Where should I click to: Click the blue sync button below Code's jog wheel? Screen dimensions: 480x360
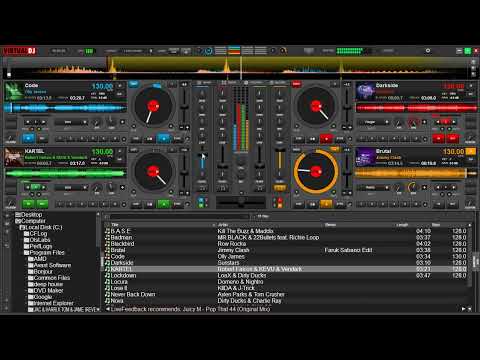point(163,138)
